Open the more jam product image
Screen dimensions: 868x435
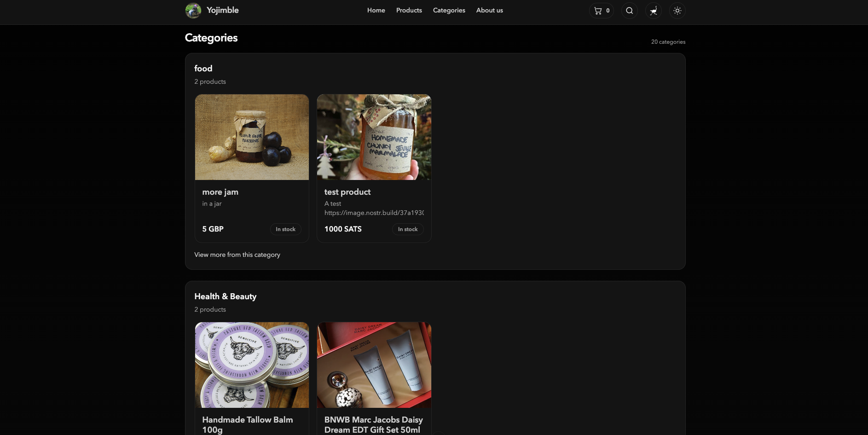pyautogui.click(x=252, y=137)
